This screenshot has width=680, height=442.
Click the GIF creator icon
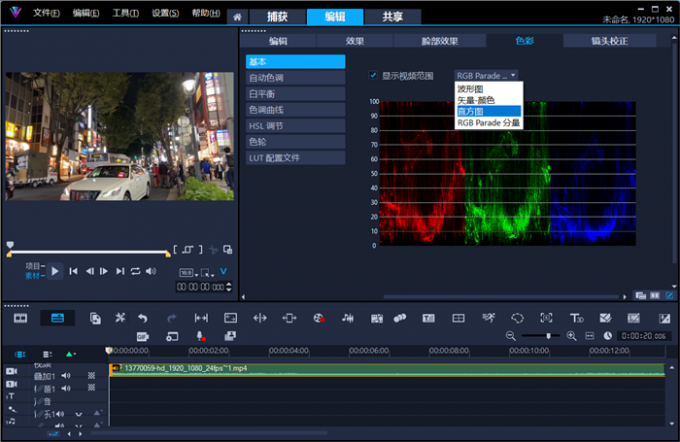[143, 336]
